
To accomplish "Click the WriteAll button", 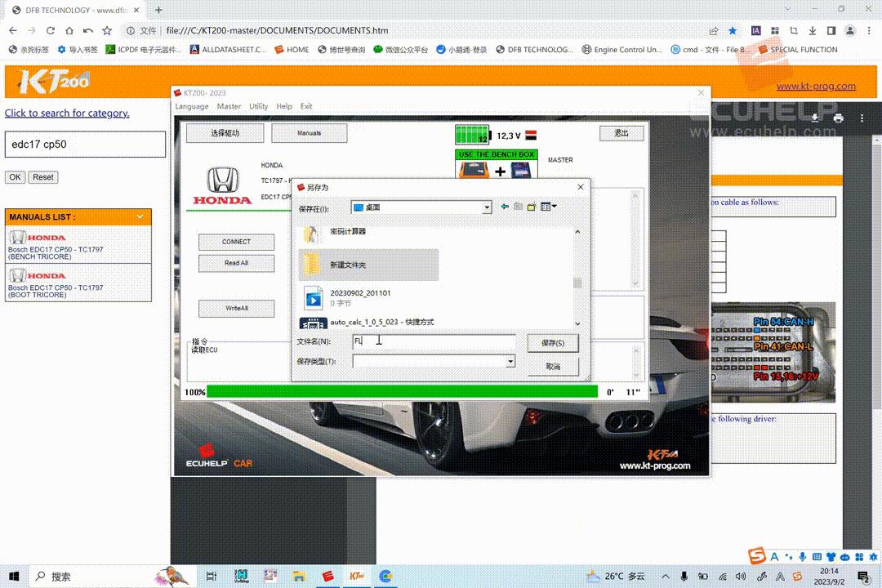I will [x=236, y=309].
